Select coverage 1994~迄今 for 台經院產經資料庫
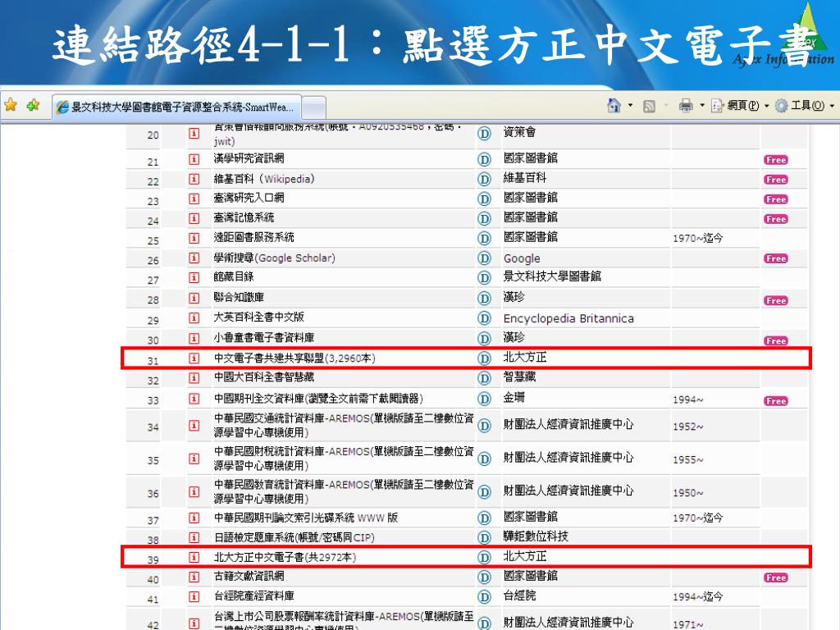 coord(698,597)
